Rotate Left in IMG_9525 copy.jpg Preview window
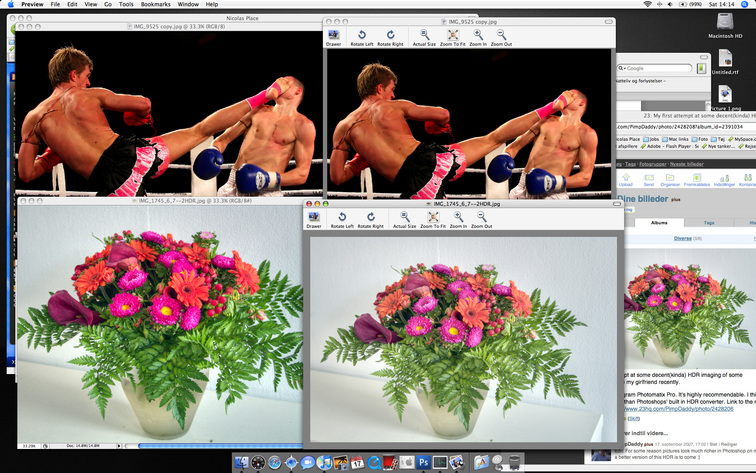The image size is (756, 473). coord(362,38)
